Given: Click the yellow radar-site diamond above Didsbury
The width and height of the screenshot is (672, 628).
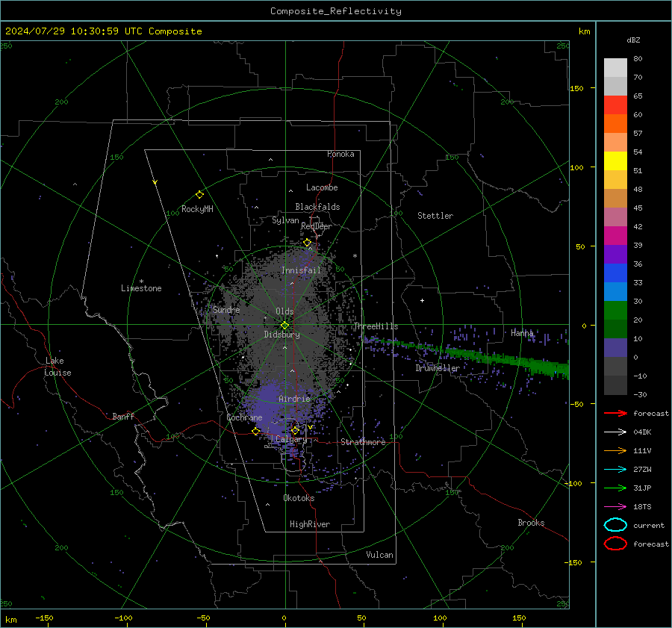Looking at the screenshot, I should pos(284,326).
